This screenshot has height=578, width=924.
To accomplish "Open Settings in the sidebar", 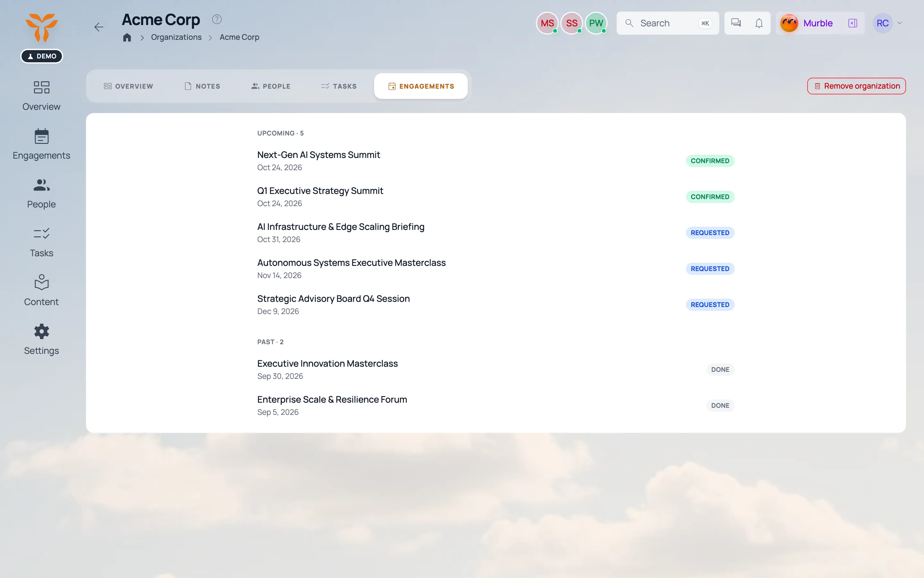I will (42, 339).
